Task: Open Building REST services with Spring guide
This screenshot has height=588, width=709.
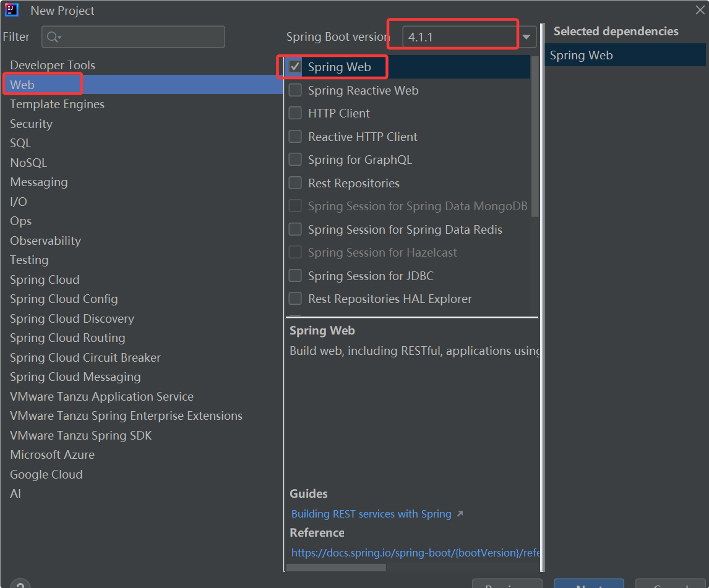Action: (371, 514)
